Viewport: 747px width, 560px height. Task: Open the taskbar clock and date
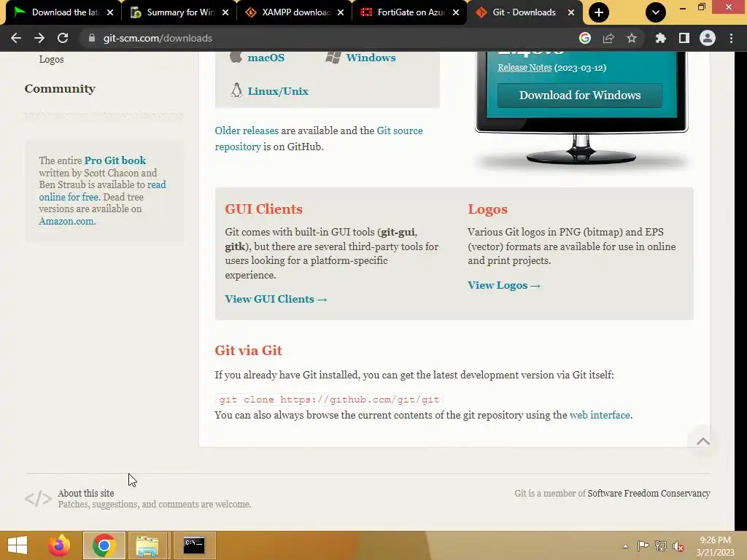click(715, 546)
